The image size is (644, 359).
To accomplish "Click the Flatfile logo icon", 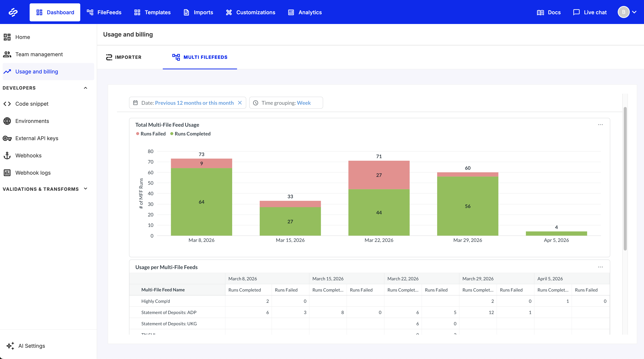I will pyautogui.click(x=13, y=12).
